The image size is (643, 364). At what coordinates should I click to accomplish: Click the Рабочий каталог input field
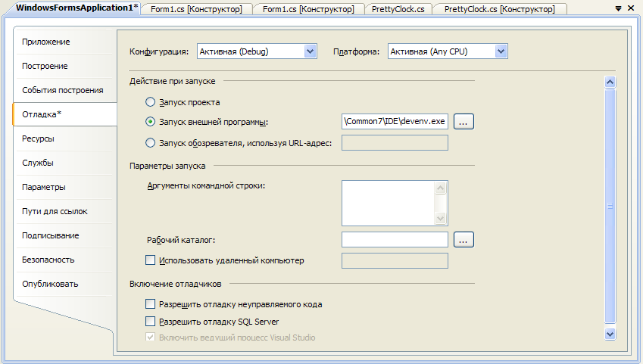[x=395, y=239]
